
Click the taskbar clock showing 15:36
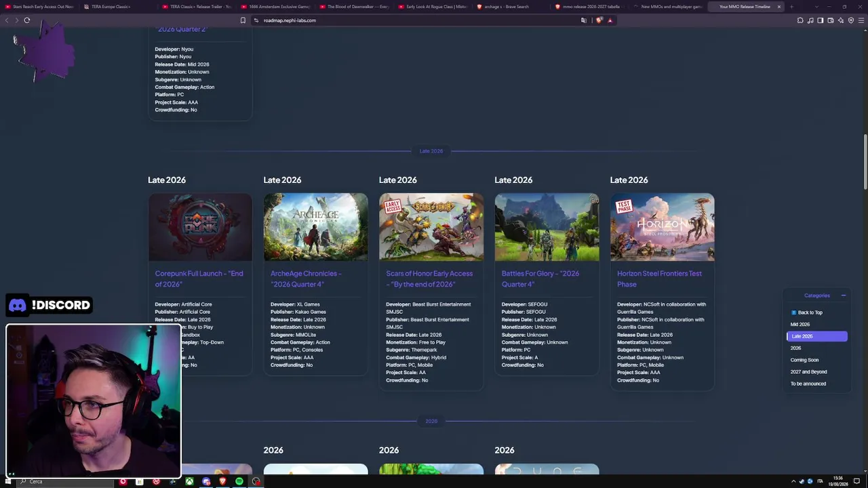[838, 481]
